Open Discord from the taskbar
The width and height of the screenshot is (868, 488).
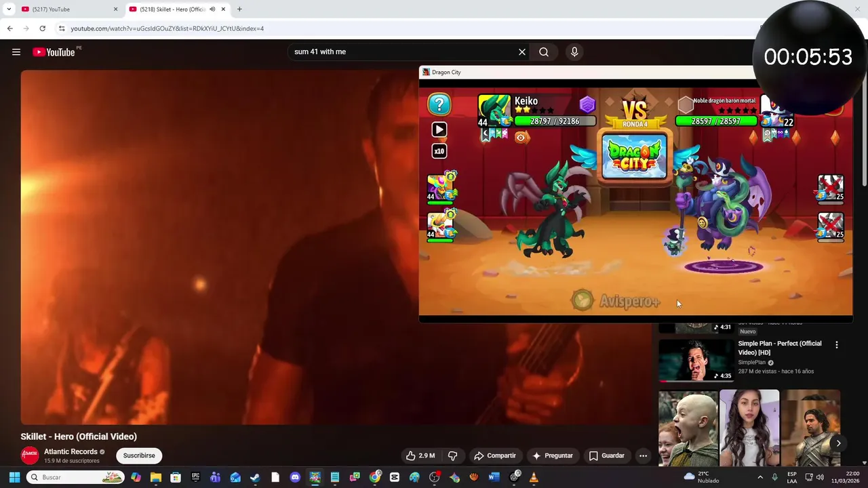tap(295, 477)
